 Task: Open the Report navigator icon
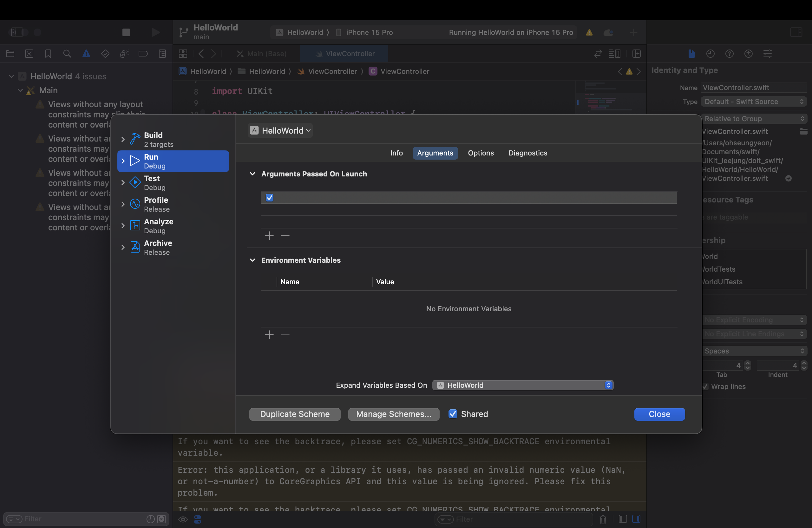162,54
